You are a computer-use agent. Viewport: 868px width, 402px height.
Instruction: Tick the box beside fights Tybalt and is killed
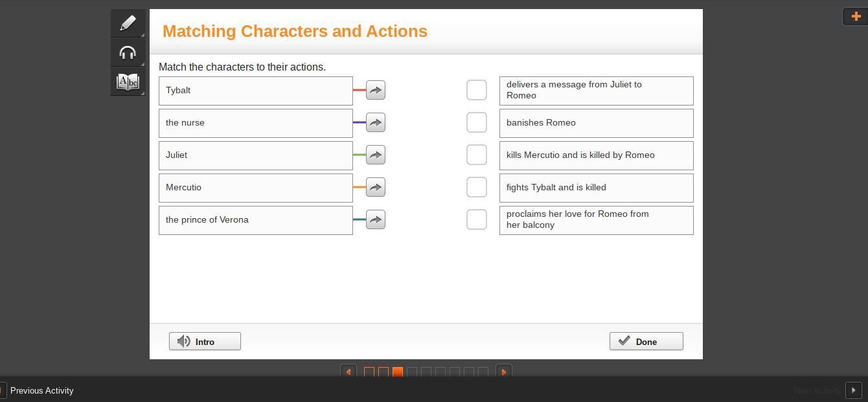477,187
